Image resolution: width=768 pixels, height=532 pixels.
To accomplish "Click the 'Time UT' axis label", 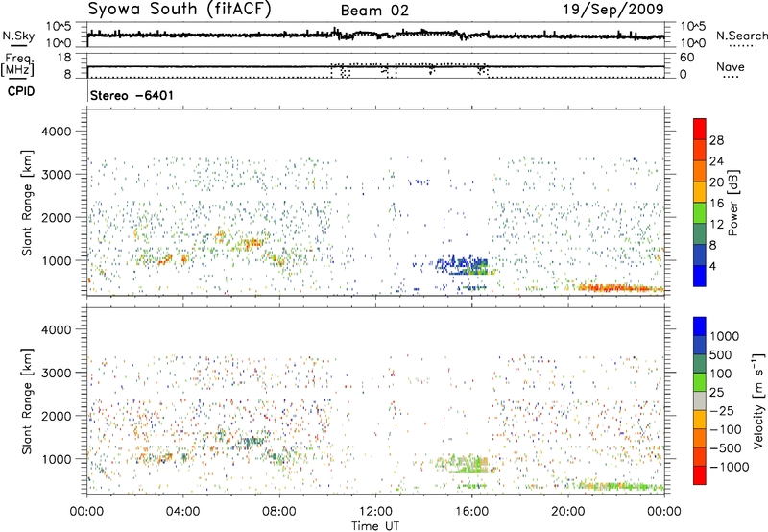I will tap(375, 526).
